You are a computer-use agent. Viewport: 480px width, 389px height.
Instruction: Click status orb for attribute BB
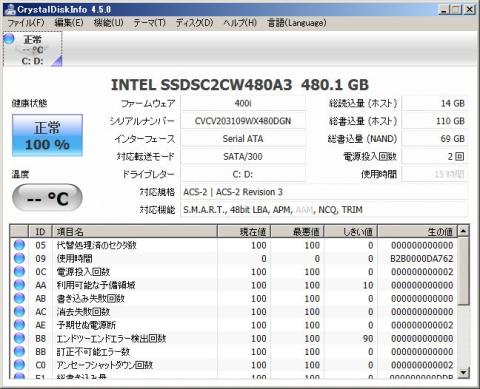pyautogui.click(x=19, y=352)
